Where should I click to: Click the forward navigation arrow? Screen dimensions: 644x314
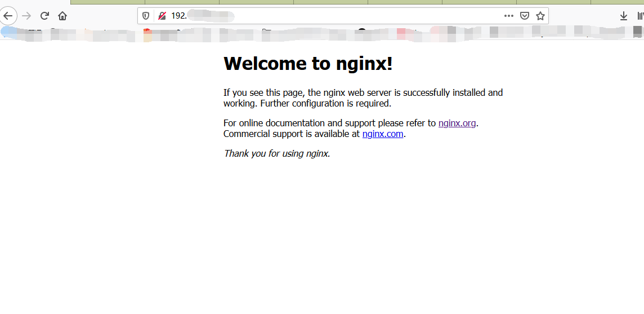click(x=26, y=16)
